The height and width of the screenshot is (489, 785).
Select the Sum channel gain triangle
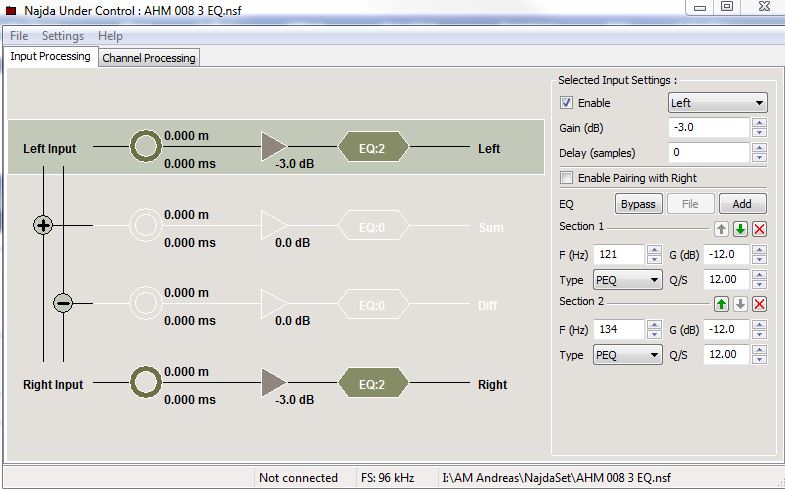[274, 225]
